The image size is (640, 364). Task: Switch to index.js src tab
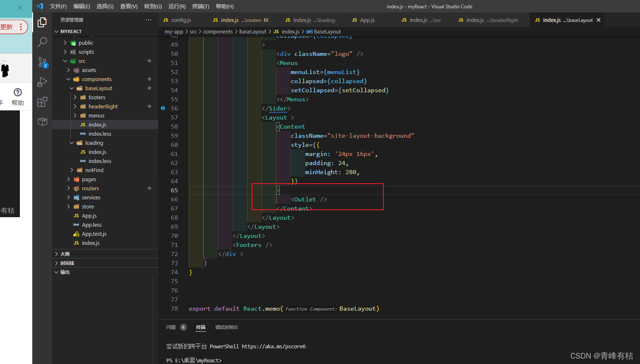tap(425, 20)
